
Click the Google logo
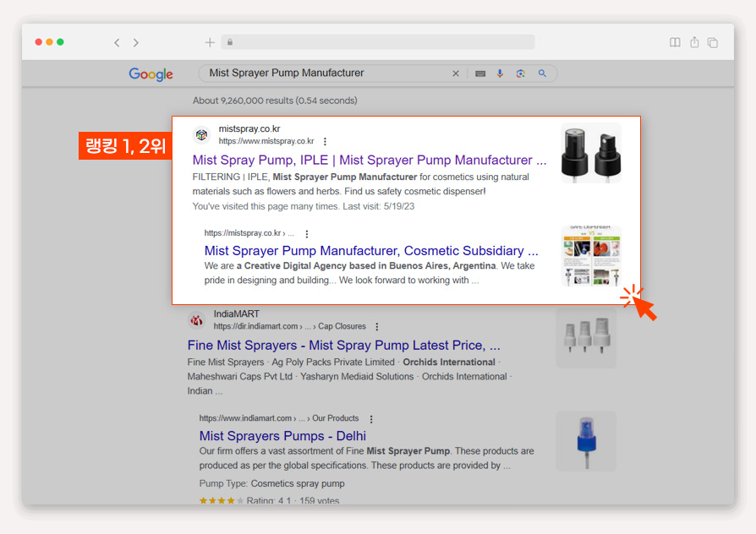[x=151, y=74]
